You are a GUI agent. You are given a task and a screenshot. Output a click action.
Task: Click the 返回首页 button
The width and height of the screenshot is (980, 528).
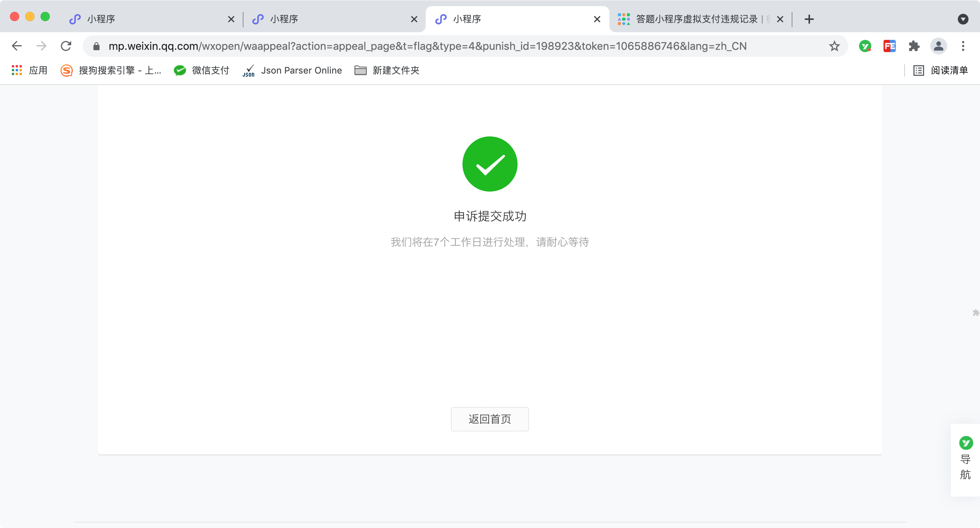point(490,419)
